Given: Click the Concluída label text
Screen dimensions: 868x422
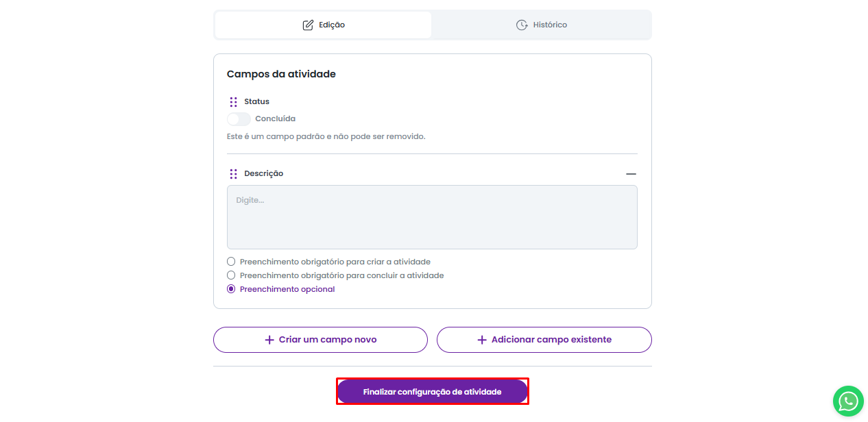Looking at the screenshot, I should (x=275, y=119).
